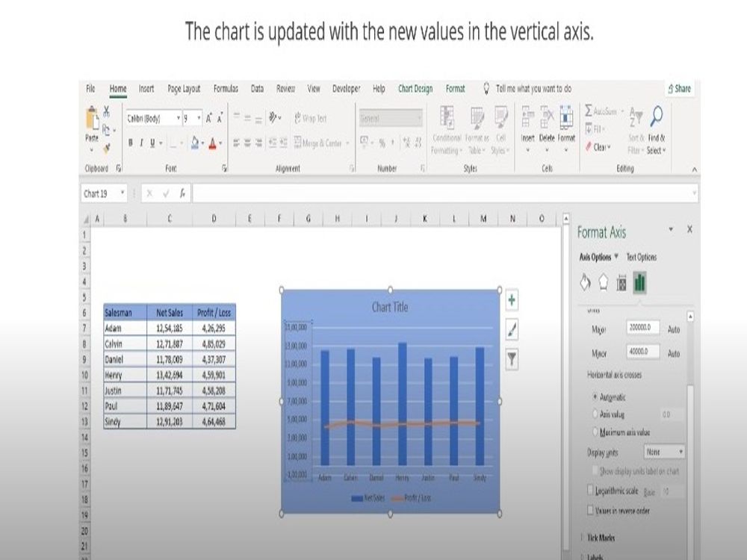Toggle bold formatting in the Font group
The width and height of the screenshot is (747, 560).
(x=131, y=141)
